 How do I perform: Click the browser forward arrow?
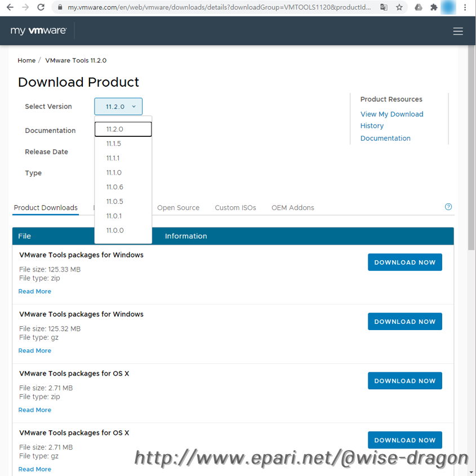[x=25, y=7]
